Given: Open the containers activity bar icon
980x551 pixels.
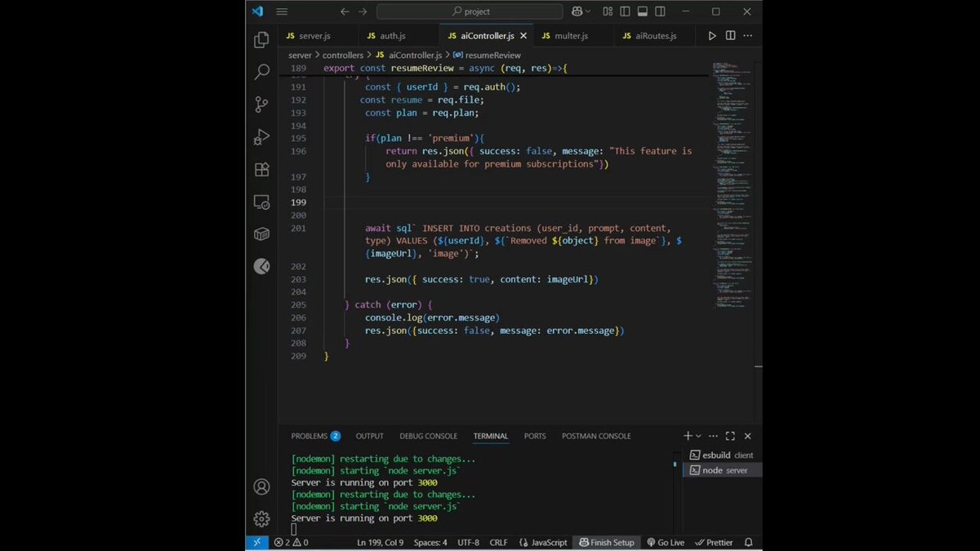Looking at the screenshot, I should [261, 234].
